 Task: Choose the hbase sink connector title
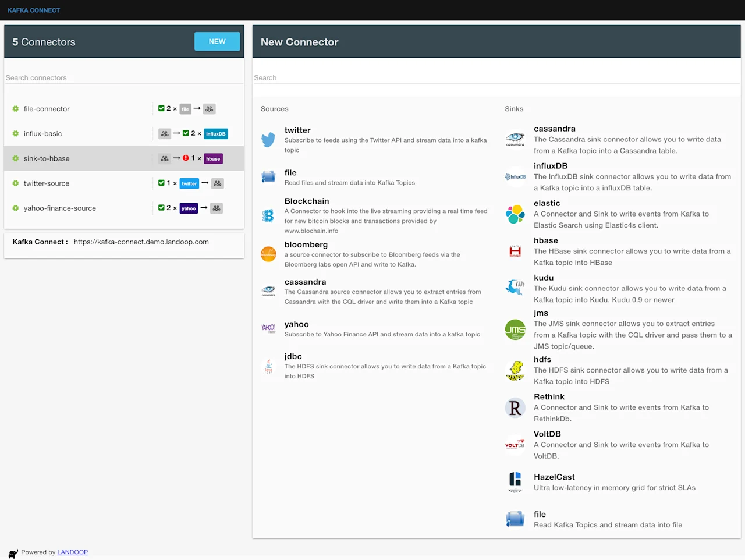point(546,240)
